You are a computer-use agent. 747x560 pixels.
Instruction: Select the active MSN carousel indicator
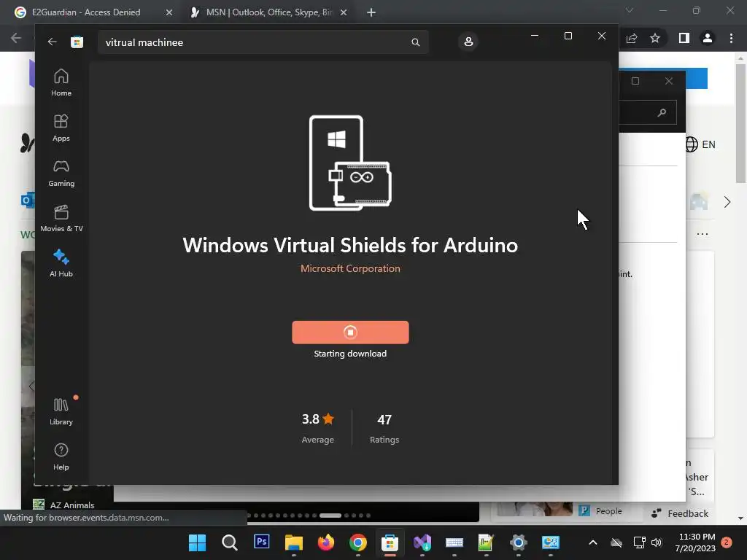tap(330, 516)
